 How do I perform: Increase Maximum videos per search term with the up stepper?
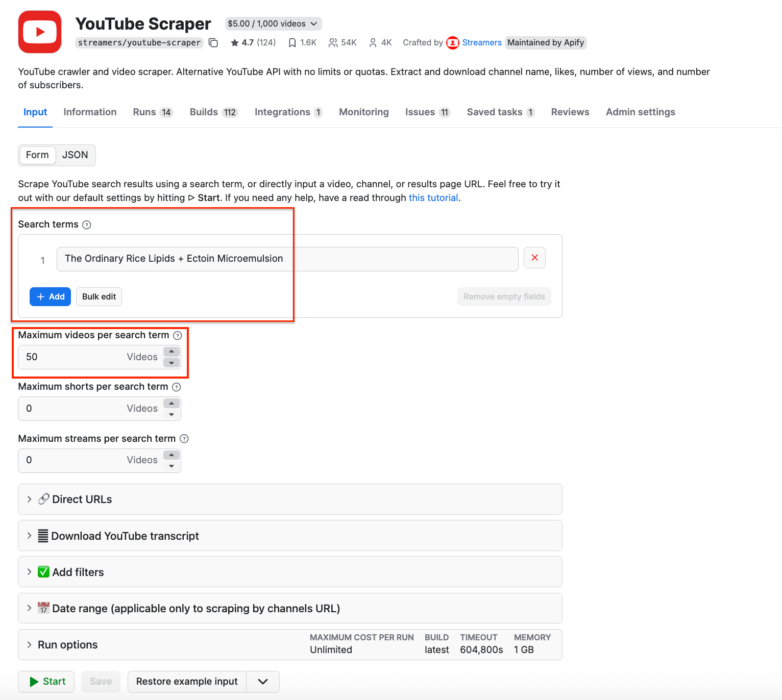(171, 351)
